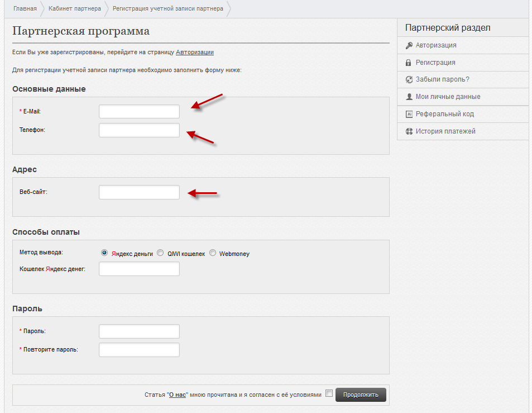Click the Веб-сайт text box
Image resolution: width=532 pixels, height=413 pixels.
(139, 192)
